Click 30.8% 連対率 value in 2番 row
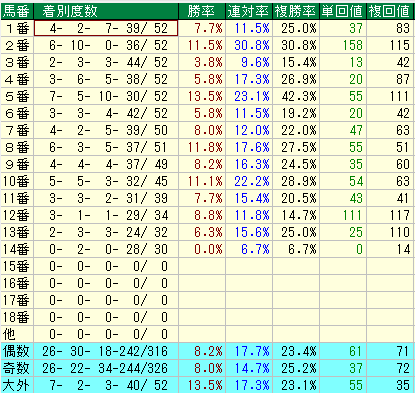Viewport: 415px width, 393px height. tap(249, 45)
